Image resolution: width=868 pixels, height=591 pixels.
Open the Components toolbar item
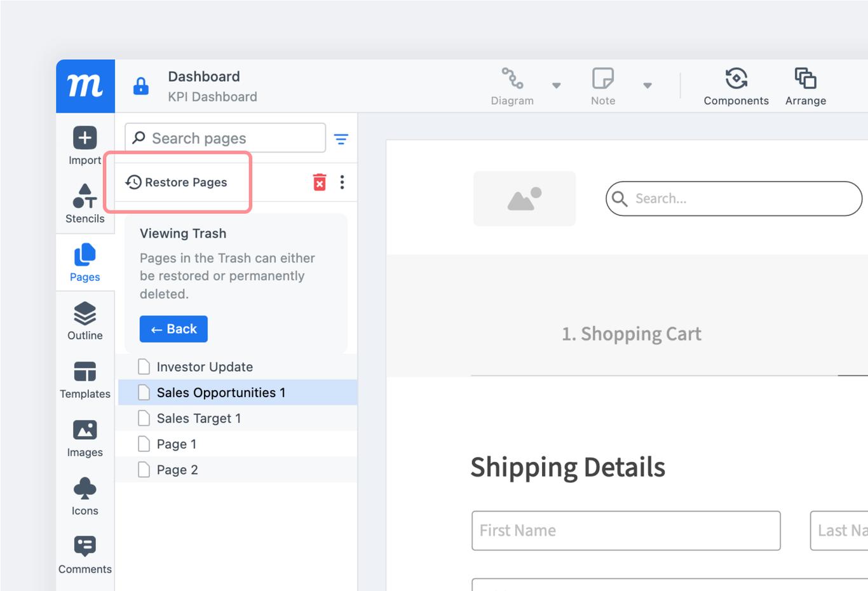tap(736, 86)
